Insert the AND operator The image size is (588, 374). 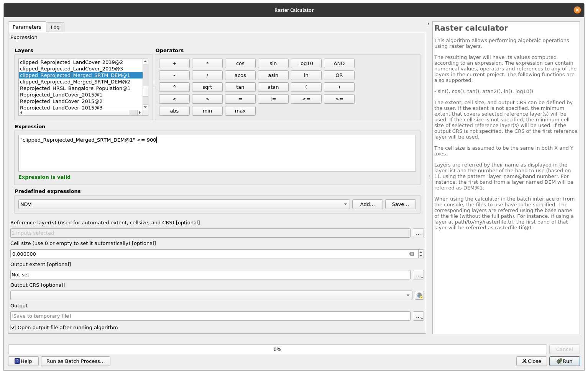coord(339,64)
